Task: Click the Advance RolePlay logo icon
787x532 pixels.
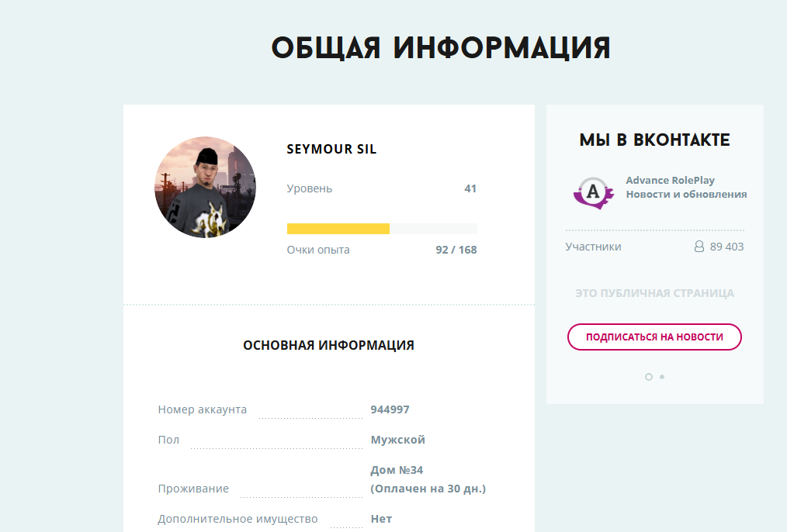Action: (x=594, y=193)
